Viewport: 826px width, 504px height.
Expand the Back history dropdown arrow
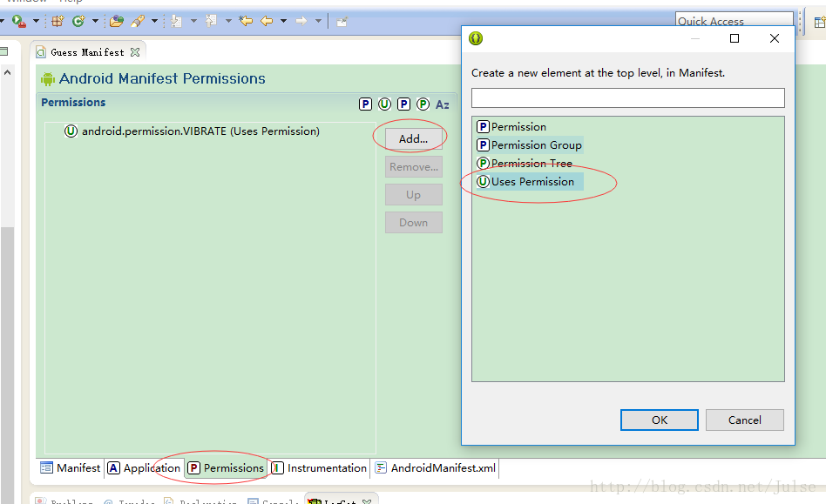283,21
